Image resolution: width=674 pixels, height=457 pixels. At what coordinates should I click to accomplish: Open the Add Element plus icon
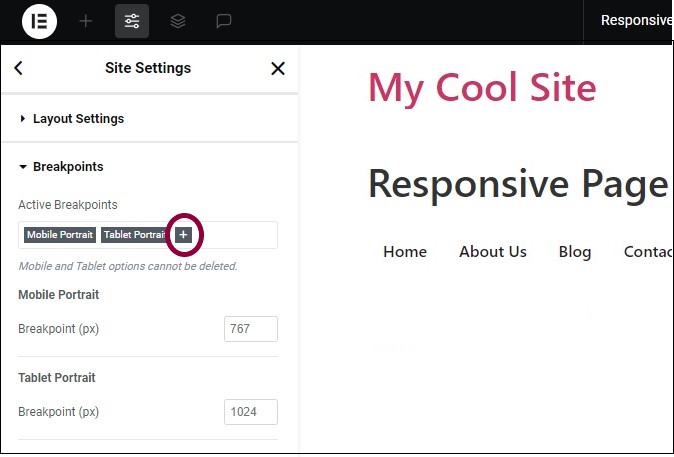pos(86,21)
